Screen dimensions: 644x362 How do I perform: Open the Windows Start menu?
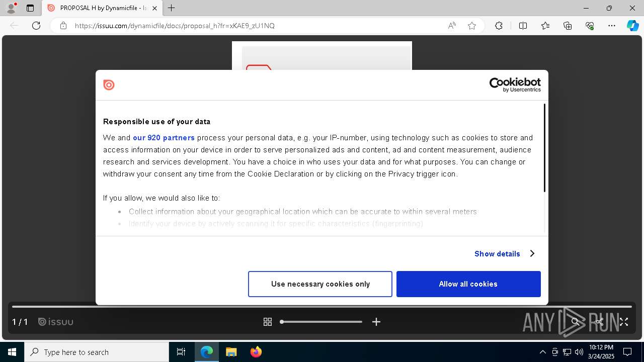(x=12, y=352)
